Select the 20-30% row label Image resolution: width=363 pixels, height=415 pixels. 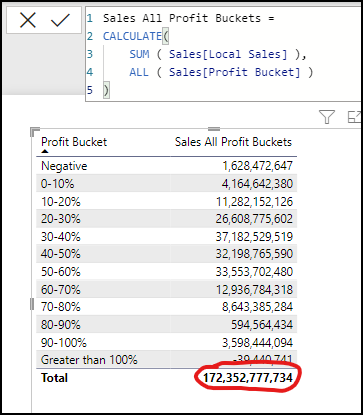coord(61,219)
